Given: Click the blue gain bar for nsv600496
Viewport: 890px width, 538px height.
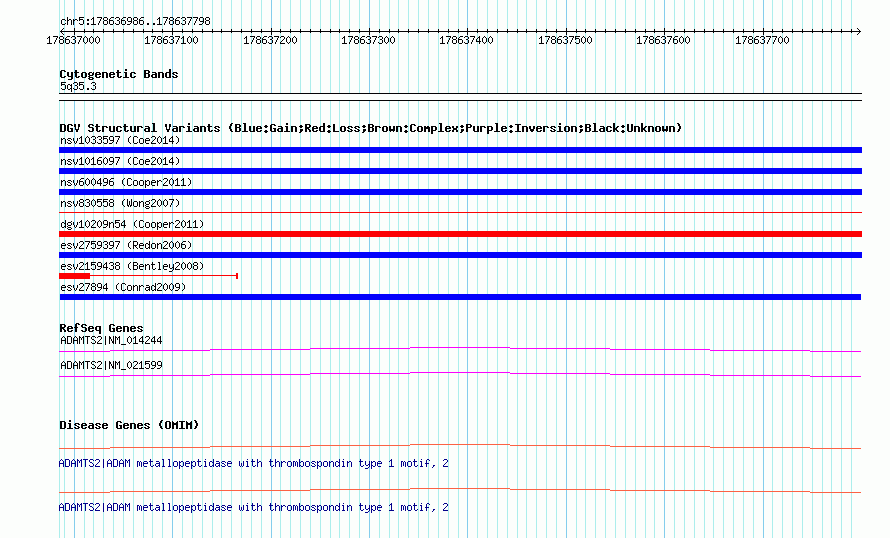Looking at the screenshot, I should click(460, 192).
